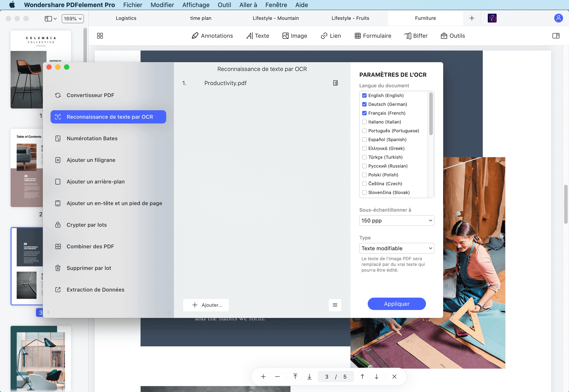Open the Texte modifiable type dropdown
The width and height of the screenshot is (569, 392).
396,248
